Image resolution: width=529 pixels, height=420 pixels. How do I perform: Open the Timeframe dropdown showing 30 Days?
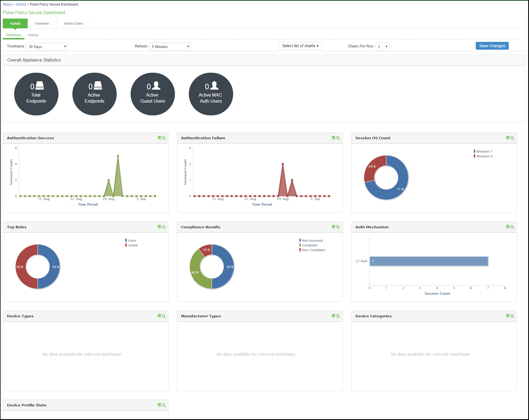click(x=47, y=47)
